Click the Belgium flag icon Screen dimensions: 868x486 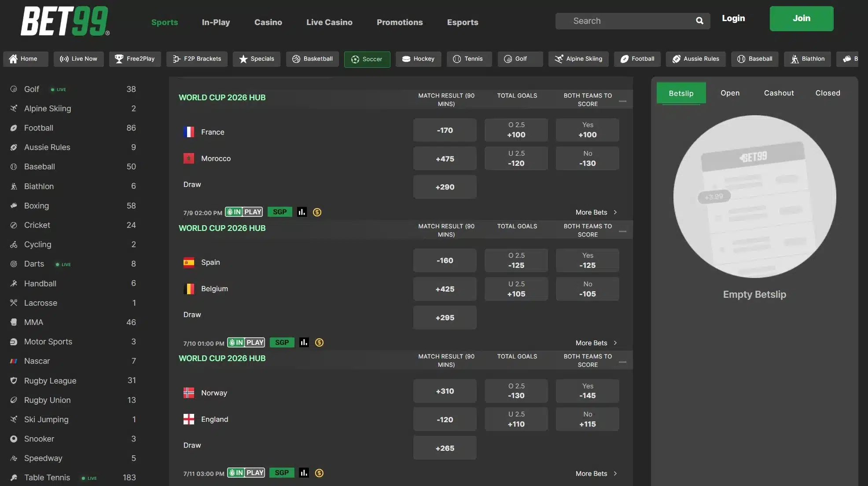click(189, 289)
